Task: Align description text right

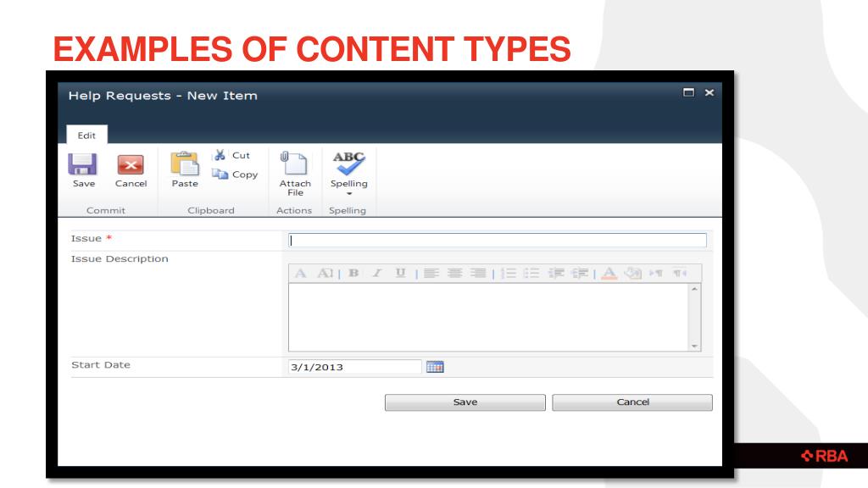Action: click(478, 273)
